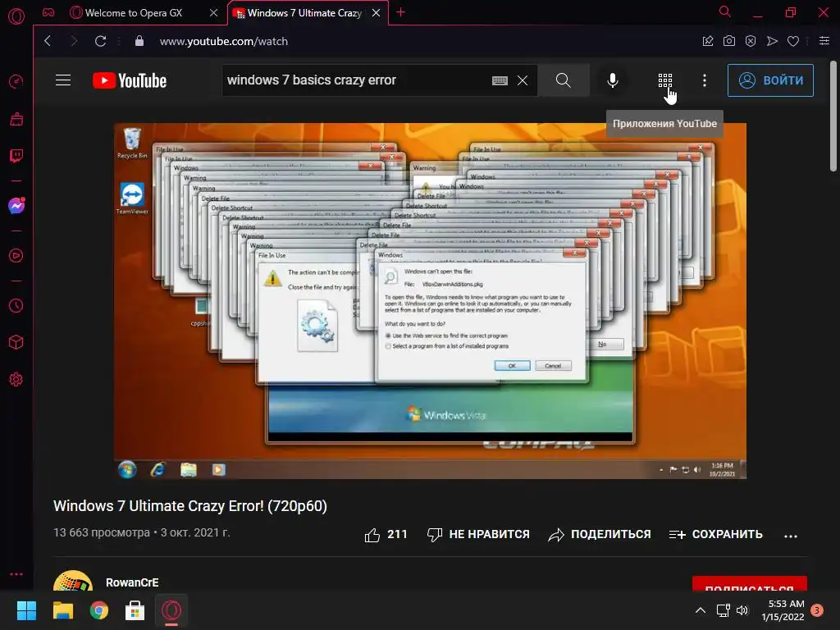Open volume control in system tray
Image resolution: width=840 pixels, height=630 pixels.
(742, 609)
